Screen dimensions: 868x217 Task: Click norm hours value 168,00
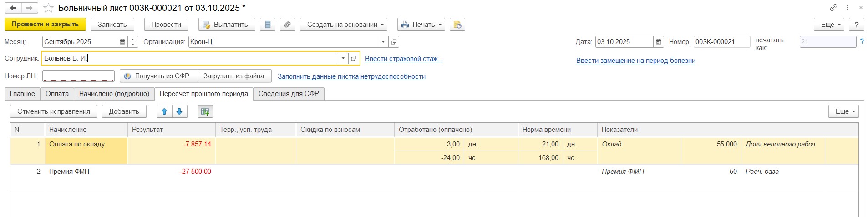(x=548, y=158)
